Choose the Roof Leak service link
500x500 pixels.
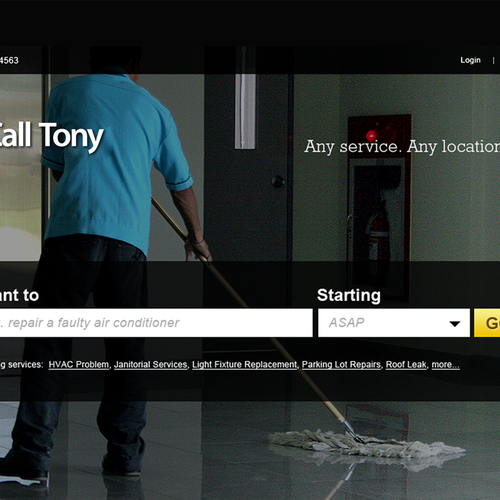click(x=406, y=365)
